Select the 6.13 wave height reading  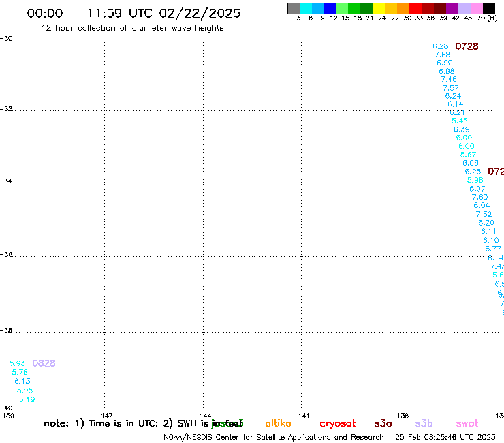coord(22,381)
